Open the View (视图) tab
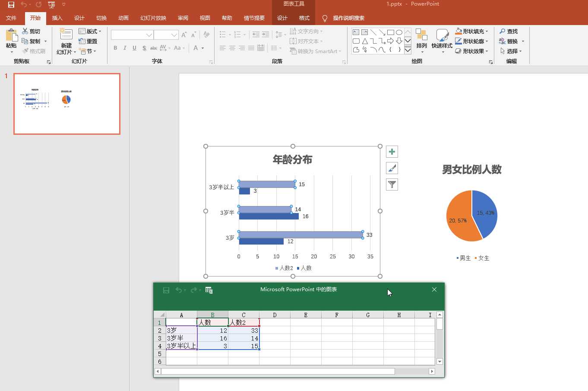The width and height of the screenshot is (588, 391). (205, 18)
